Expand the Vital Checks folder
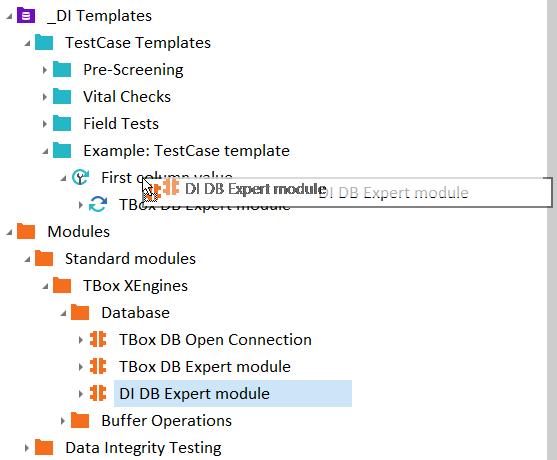 (x=44, y=97)
